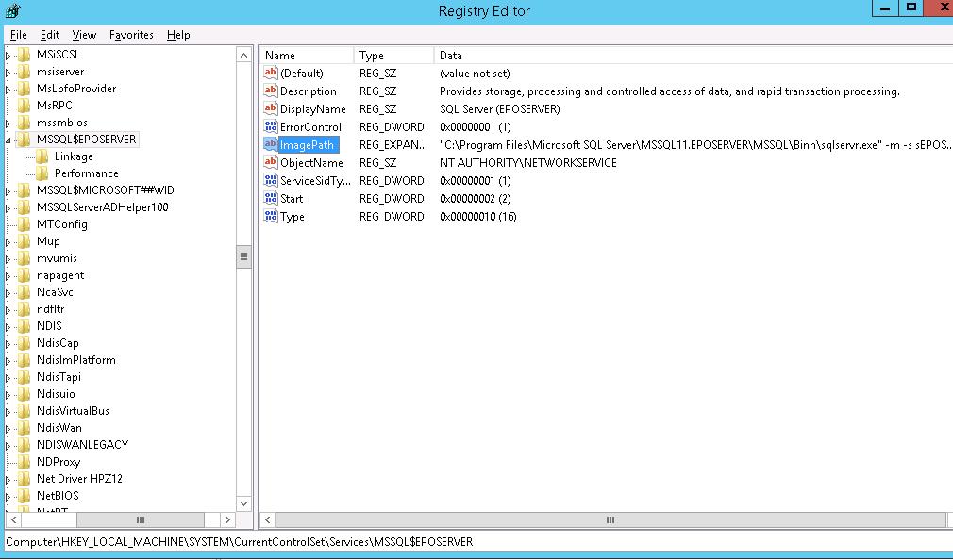Sort values by the Type column header
The height and width of the screenshot is (560, 953).
pyautogui.click(x=393, y=56)
